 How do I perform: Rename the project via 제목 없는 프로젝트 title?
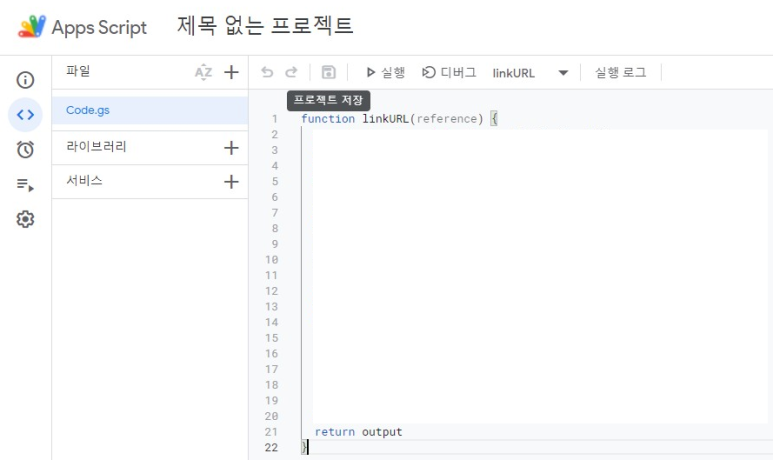point(265,26)
